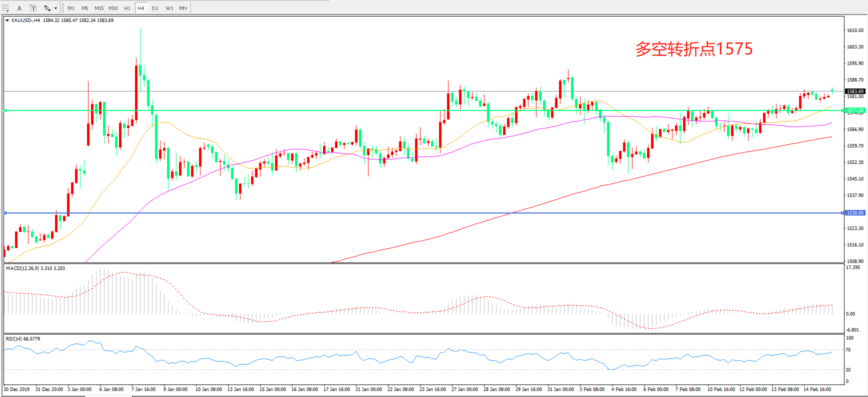Click the RSI(14) indicator label
Screen dimensions: 868x397
tap(23, 339)
